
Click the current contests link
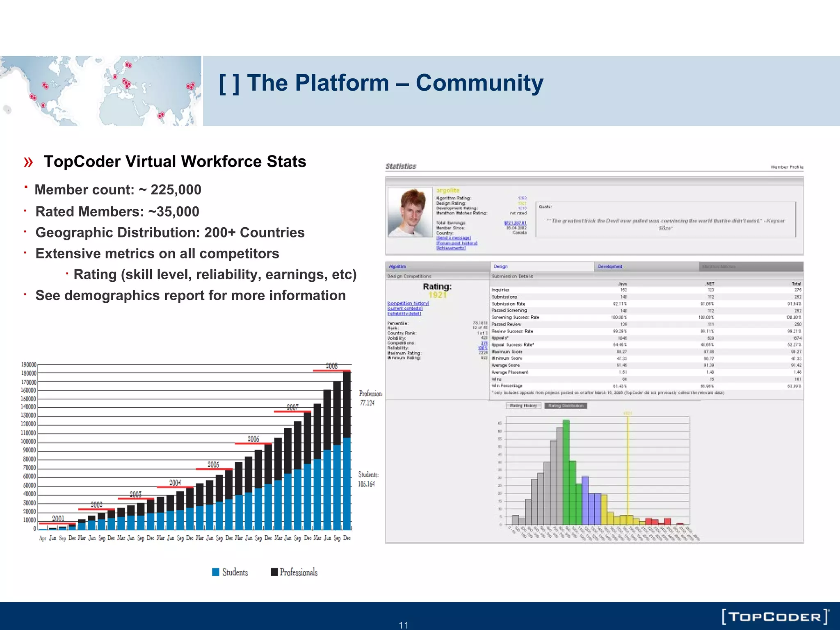click(405, 308)
